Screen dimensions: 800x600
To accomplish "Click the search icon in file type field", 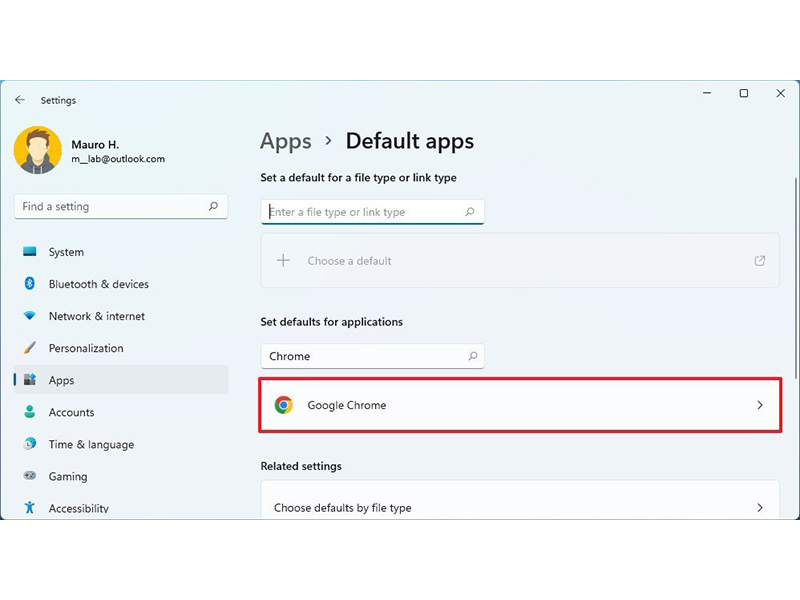I will pos(470,212).
